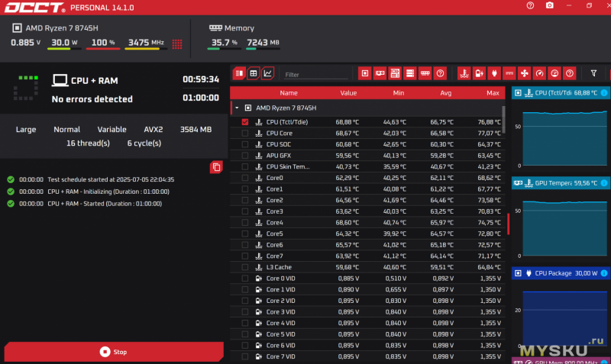Filter sensors by unknown hardware question mark

[441, 73]
